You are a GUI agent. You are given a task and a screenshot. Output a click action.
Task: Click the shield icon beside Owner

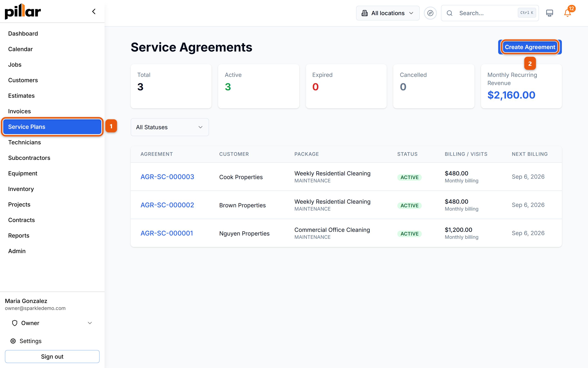(x=14, y=323)
